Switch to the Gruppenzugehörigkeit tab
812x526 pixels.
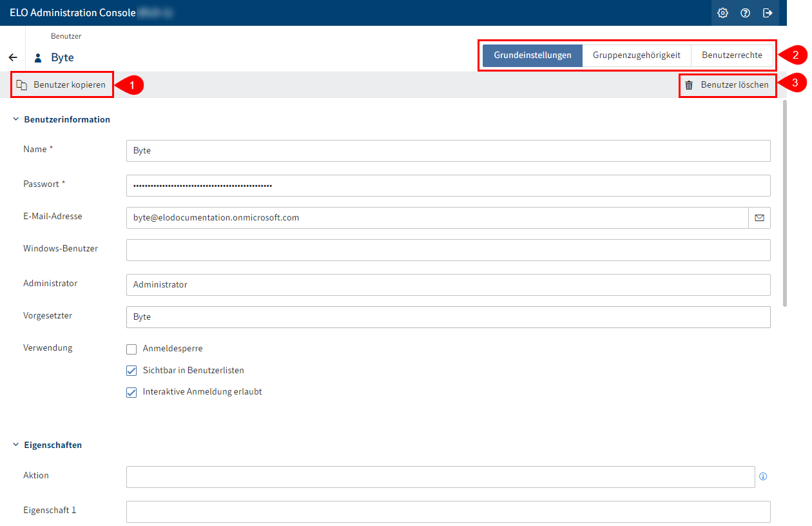637,55
